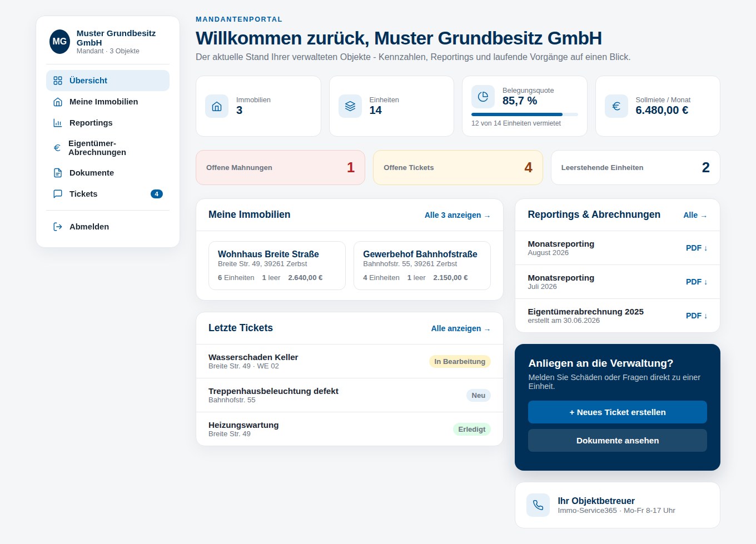Open the Wasserschaden Keller ticket

pyautogui.click(x=350, y=361)
